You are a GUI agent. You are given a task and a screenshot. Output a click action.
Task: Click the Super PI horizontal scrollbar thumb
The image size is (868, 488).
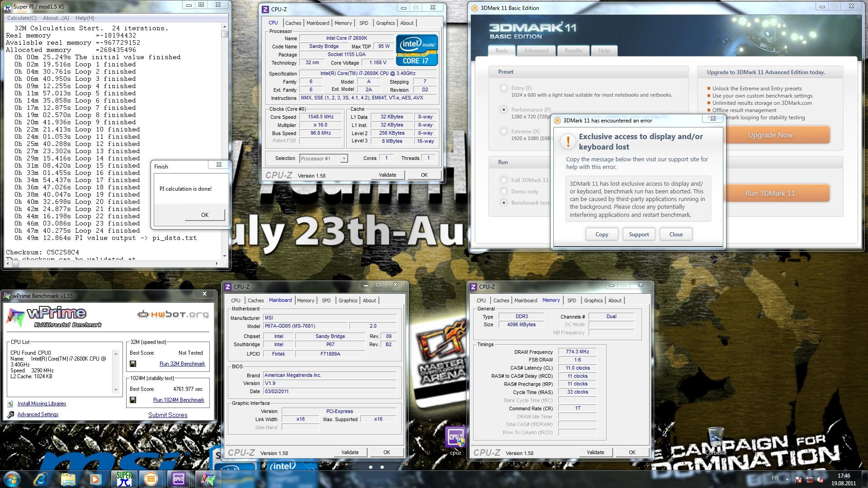[15, 263]
